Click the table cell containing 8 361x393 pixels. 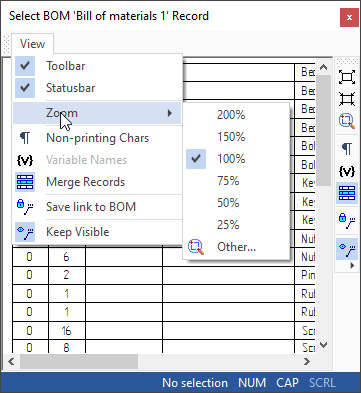click(x=67, y=347)
